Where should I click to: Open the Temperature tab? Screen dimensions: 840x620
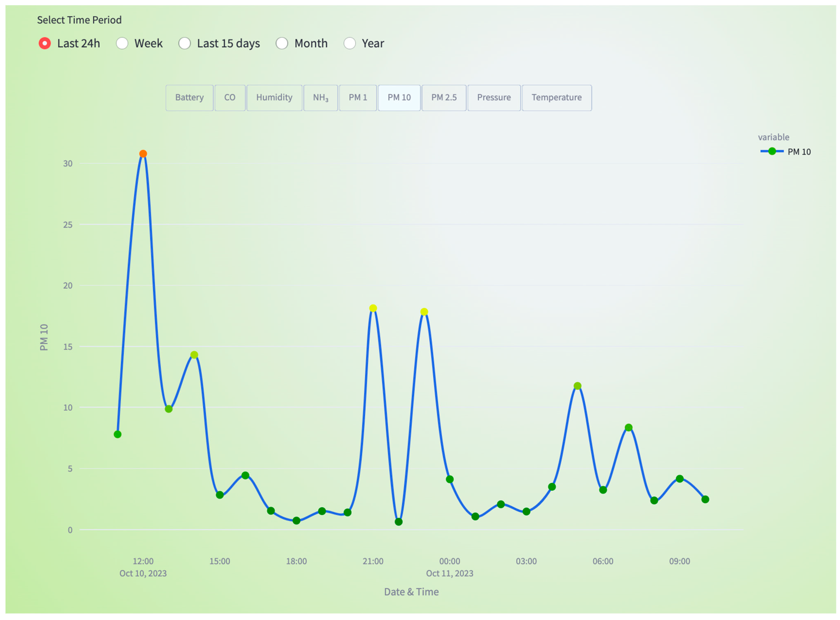[556, 98]
